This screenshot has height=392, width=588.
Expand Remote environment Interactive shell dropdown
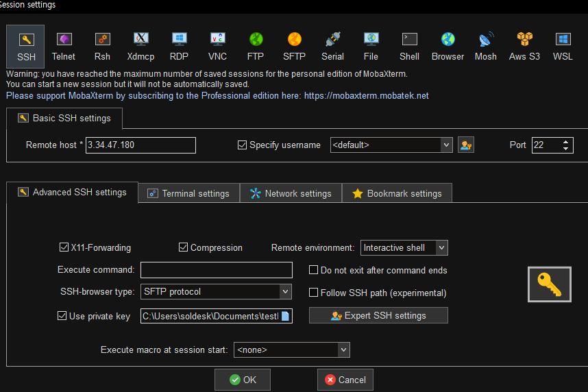(x=441, y=247)
